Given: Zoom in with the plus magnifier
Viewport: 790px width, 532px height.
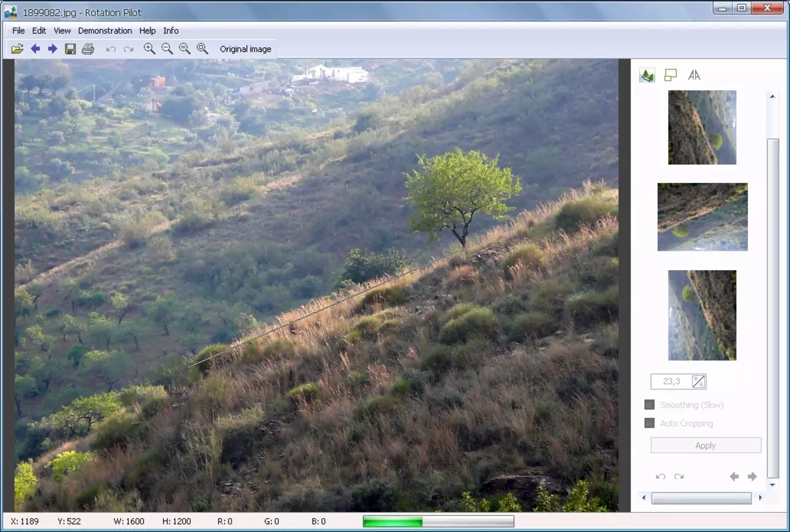Looking at the screenshot, I should tap(149, 49).
